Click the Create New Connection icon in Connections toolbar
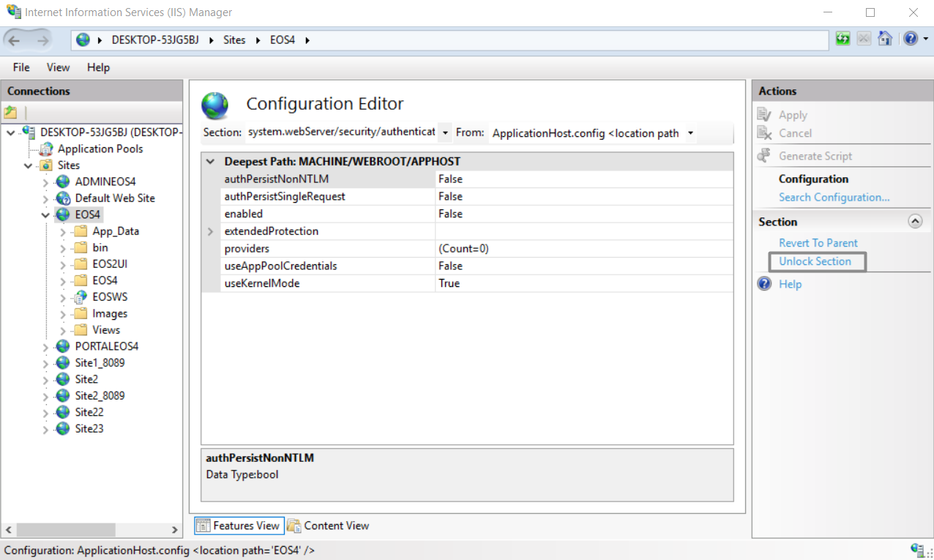Screen dimensions: 934x560 [10, 112]
